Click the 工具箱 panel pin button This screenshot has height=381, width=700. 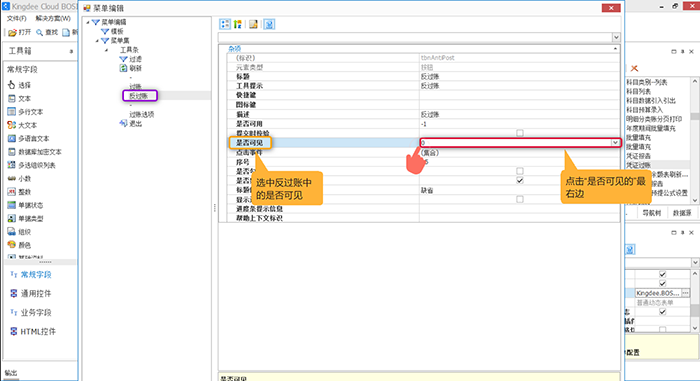click(x=71, y=51)
